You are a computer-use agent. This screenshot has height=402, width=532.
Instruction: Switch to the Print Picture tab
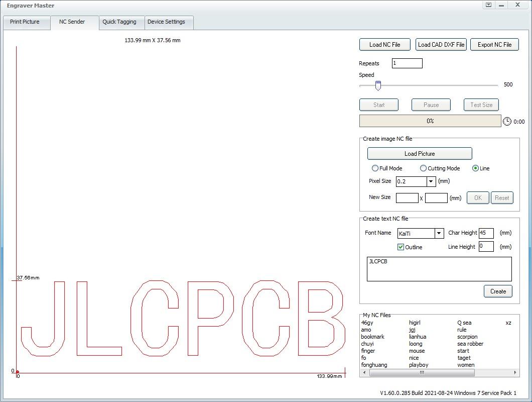point(27,22)
